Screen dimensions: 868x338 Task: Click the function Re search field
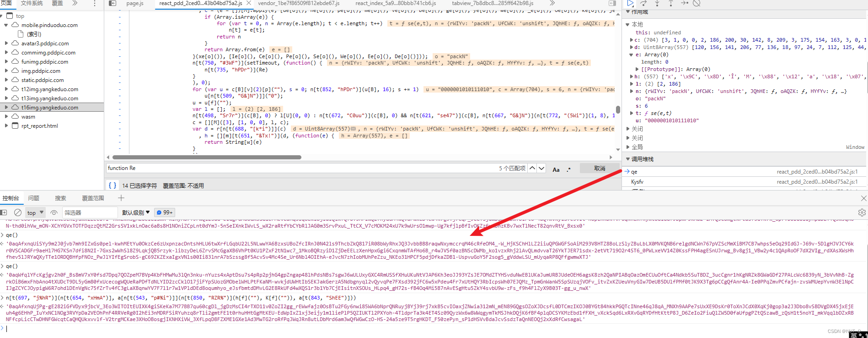[x=302, y=168]
